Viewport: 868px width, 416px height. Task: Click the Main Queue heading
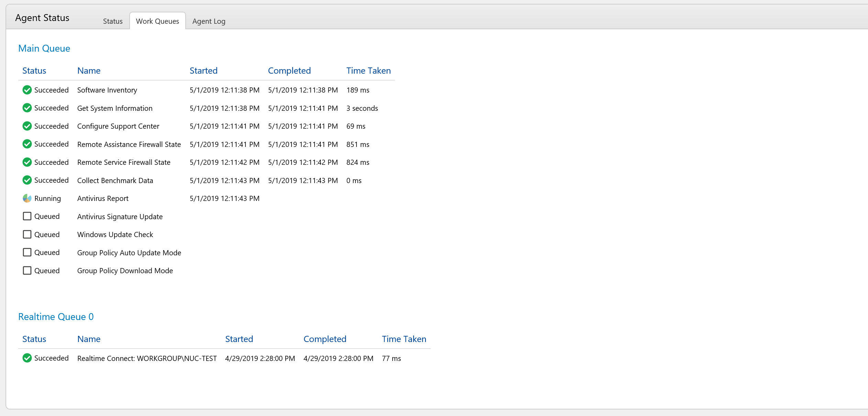(44, 49)
